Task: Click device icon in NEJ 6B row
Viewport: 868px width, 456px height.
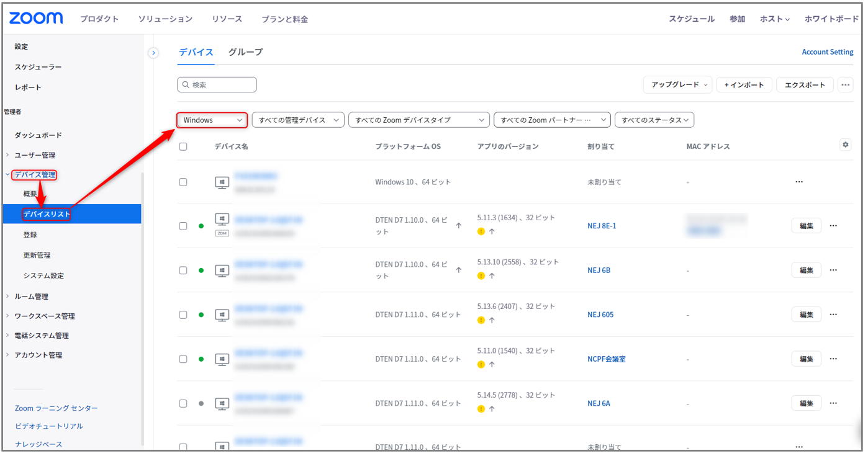Action: coord(222,270)
